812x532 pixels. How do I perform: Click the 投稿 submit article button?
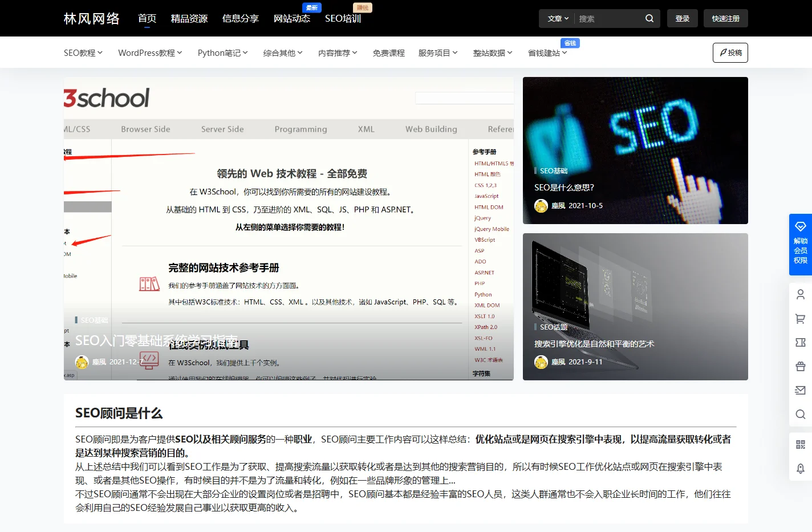click(730, 52)
